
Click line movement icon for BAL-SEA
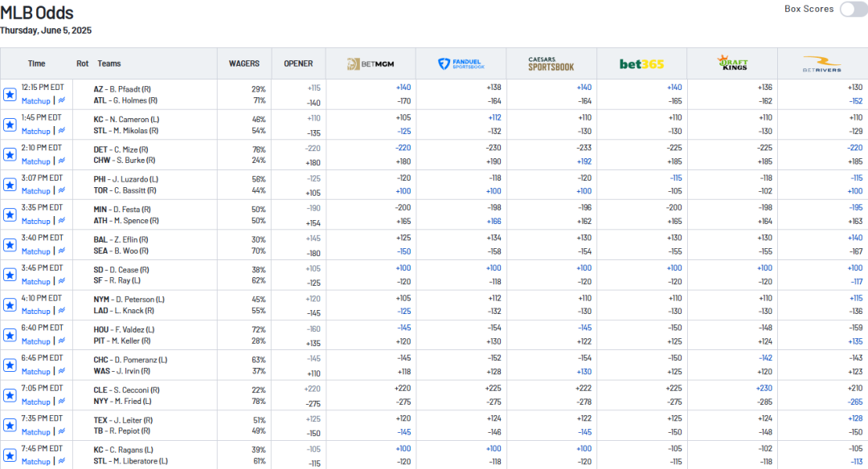pyautogui.click(x=62, y=251)
